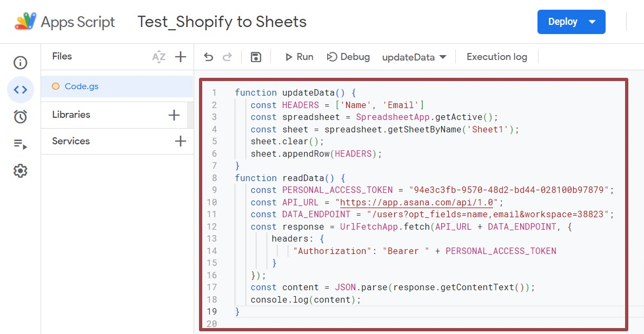Open the Execution log
Viewport: 644px width, 334px height.
click(x=496, y=57)
